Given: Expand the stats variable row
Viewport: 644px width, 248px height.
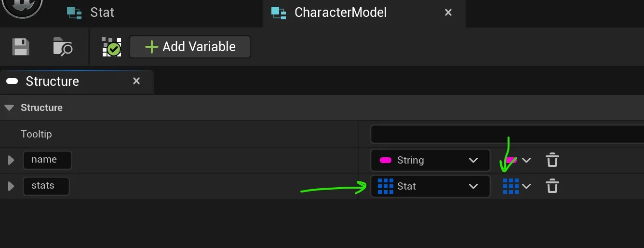Looking at the screenshot, I should (x=11, y=186).
